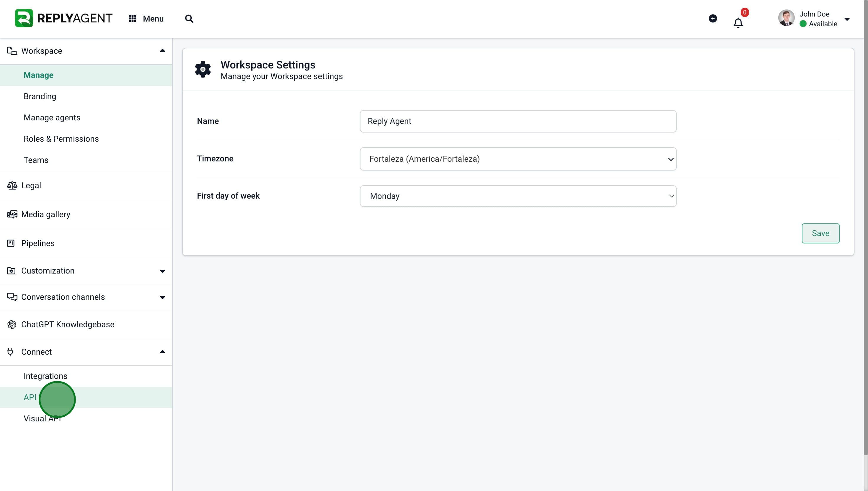Click the Connect section label
The height and width of the screenshot is (491, 868).
click(36, 352)
